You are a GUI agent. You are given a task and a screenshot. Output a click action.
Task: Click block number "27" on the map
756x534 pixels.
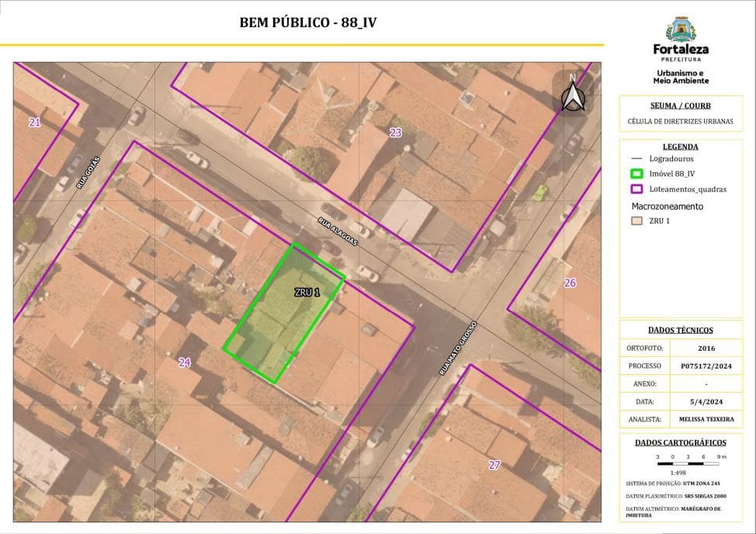(494, 465)
